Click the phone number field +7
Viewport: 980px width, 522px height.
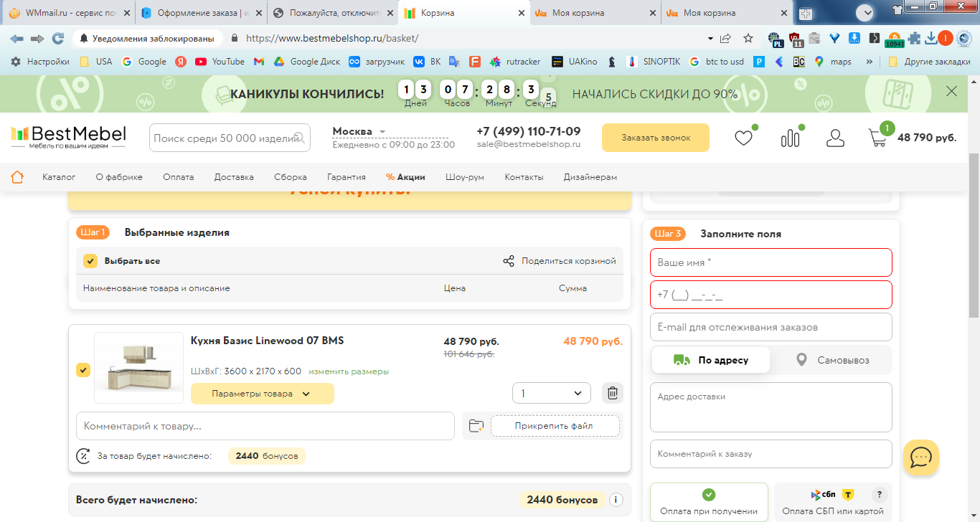point(771,295)
